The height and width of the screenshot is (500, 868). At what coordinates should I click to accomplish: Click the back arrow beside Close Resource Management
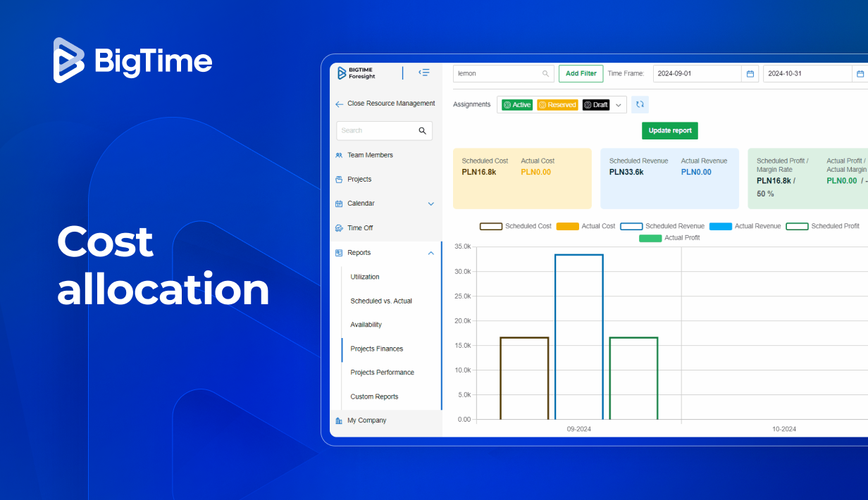coord(339,104)
